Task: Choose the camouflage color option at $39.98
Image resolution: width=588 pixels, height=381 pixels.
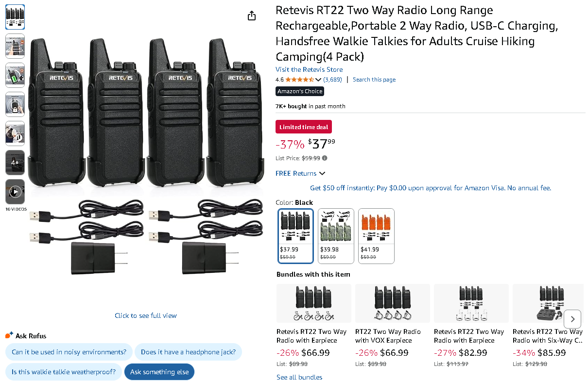Action: 336,236
